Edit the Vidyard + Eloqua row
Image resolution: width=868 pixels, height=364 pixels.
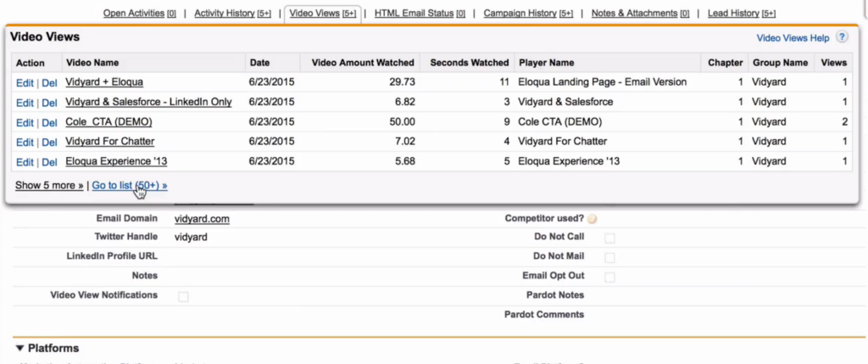tap(25, 82)
